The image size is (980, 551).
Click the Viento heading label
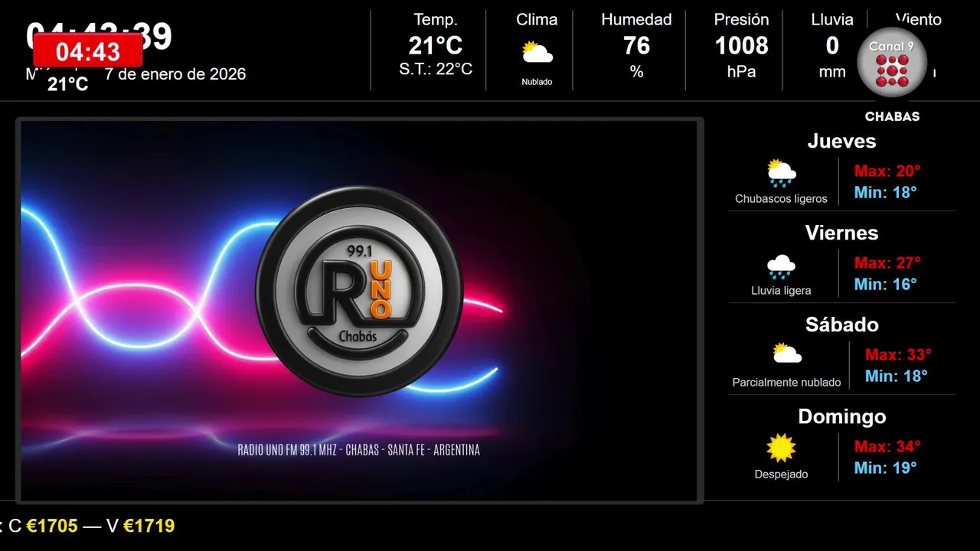pos(918,20)
